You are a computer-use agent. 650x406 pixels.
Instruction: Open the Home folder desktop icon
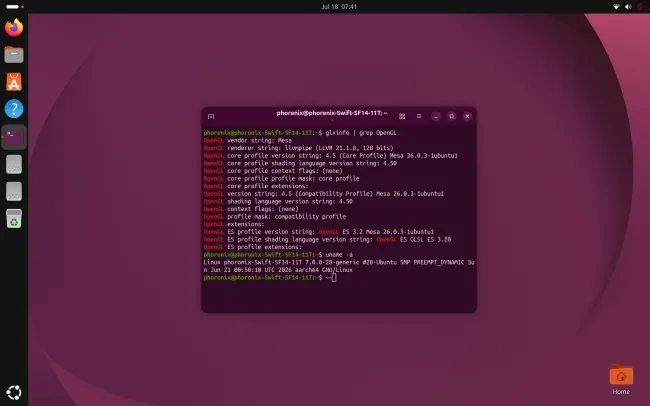click(x=621, y=380)
